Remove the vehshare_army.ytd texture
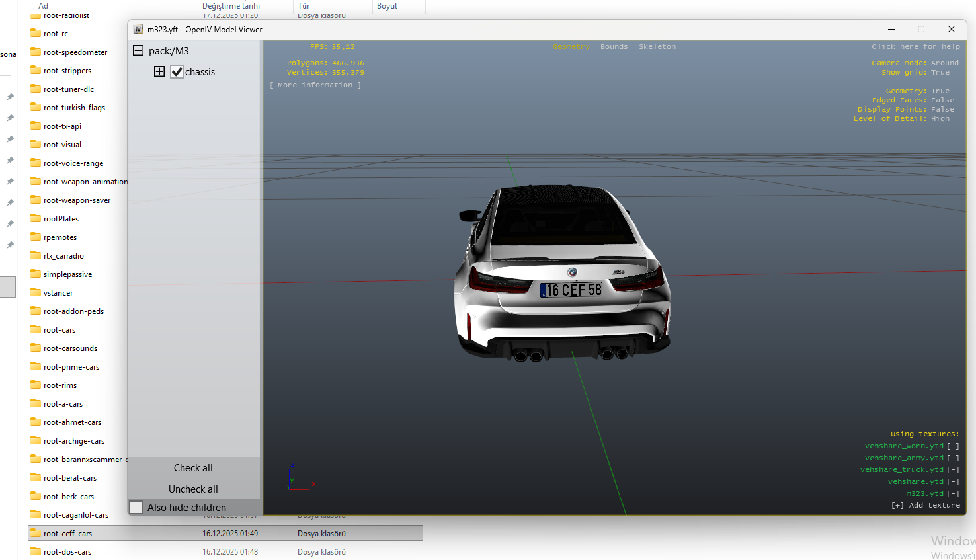The width and height of the screenshot is (976, 560). tap(953, 458)
